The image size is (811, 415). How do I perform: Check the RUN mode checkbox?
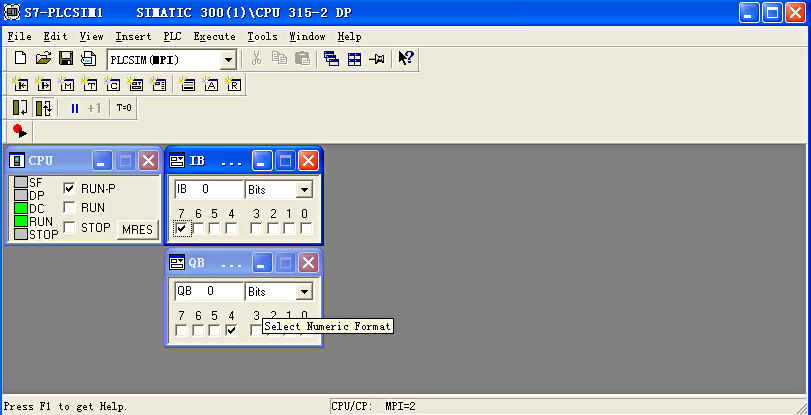69,208
